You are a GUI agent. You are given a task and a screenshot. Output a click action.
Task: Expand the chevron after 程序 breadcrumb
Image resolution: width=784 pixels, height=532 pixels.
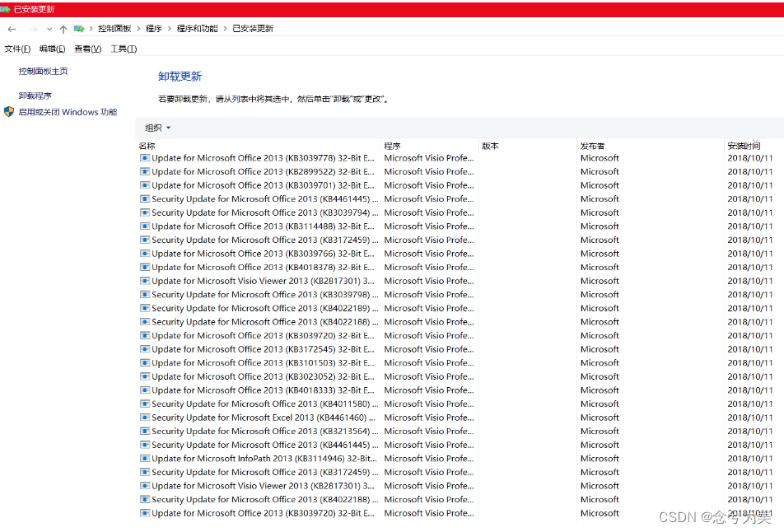click(x=170, y=29)
